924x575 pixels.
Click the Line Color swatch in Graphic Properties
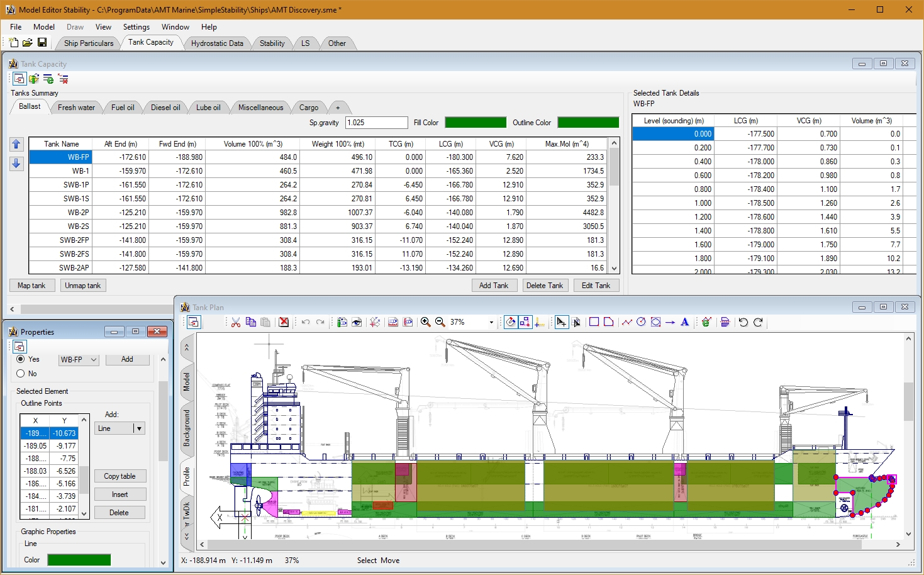click(79, 560)
